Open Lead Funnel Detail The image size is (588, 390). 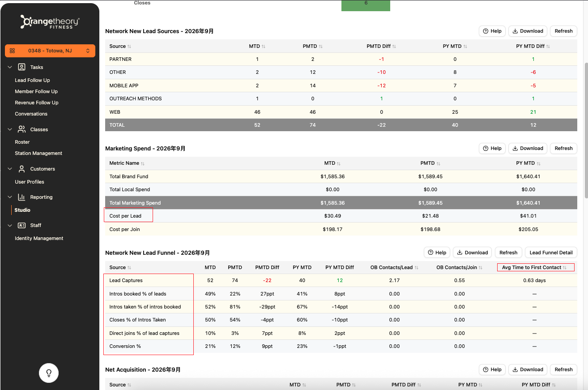pos(551,253)
